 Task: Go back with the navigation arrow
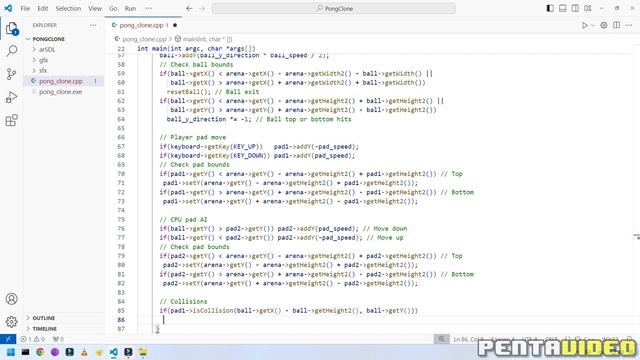(x=189, y=8)
